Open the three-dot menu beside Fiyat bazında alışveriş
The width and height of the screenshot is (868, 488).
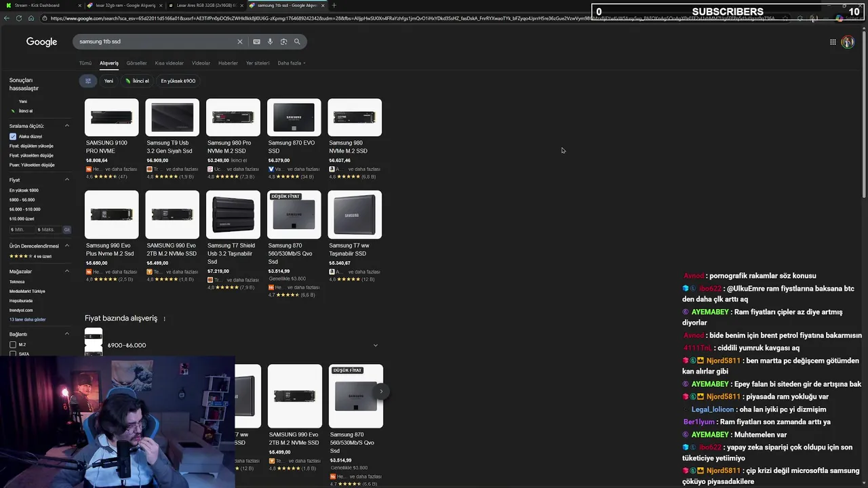pyautogui.click(x=164, y=319)
